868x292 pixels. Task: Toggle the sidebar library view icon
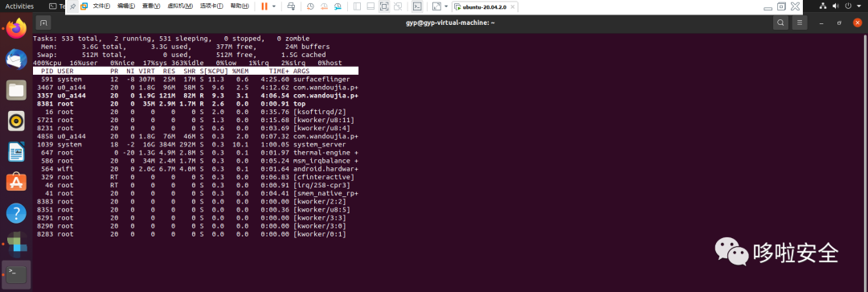[357, 6]
